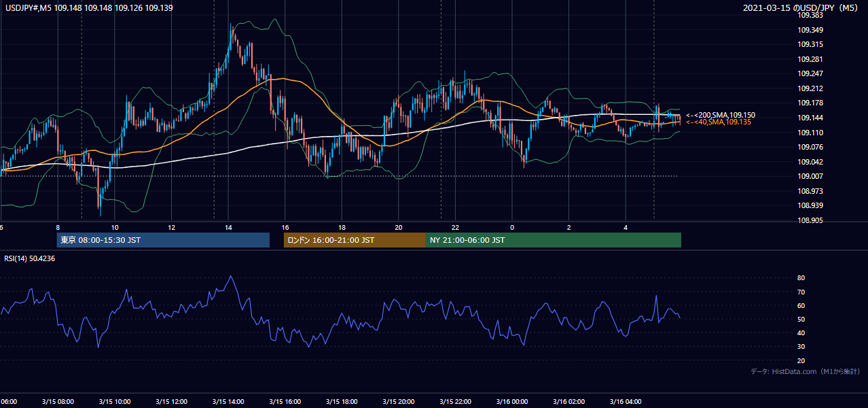Click the RSI 60 level label

(801, 305)
